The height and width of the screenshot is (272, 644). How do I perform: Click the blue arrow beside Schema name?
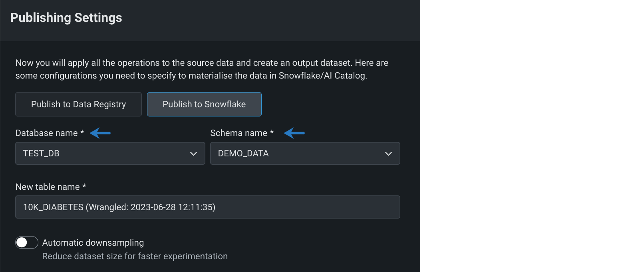[294, 133]
